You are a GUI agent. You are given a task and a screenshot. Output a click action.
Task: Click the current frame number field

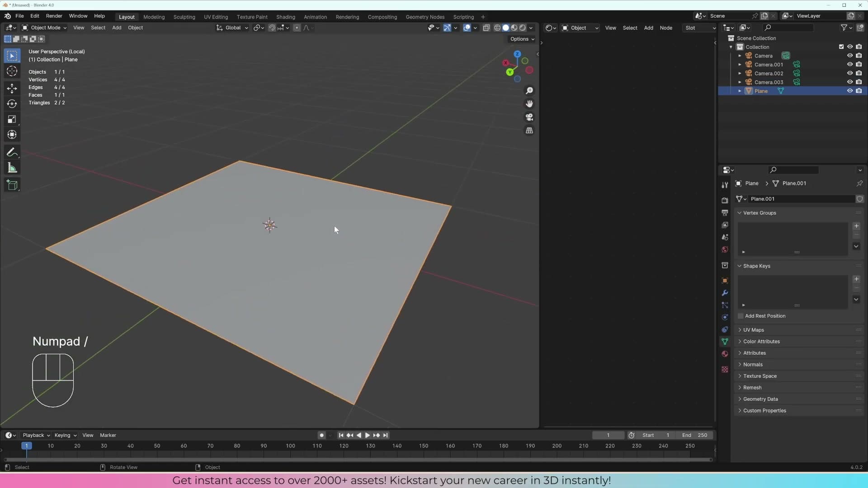609,436
